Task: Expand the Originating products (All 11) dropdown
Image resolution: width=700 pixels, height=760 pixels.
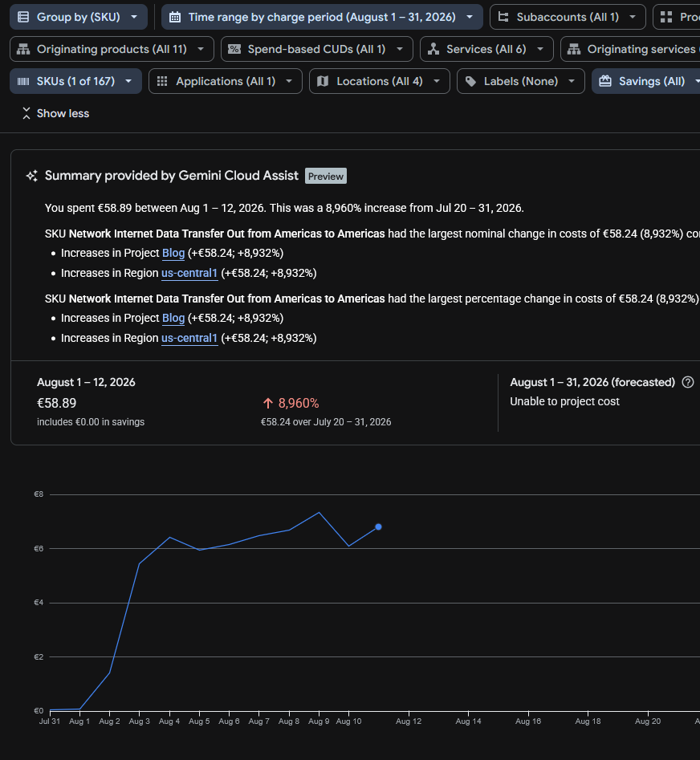Action: click(x=201, y=49)
